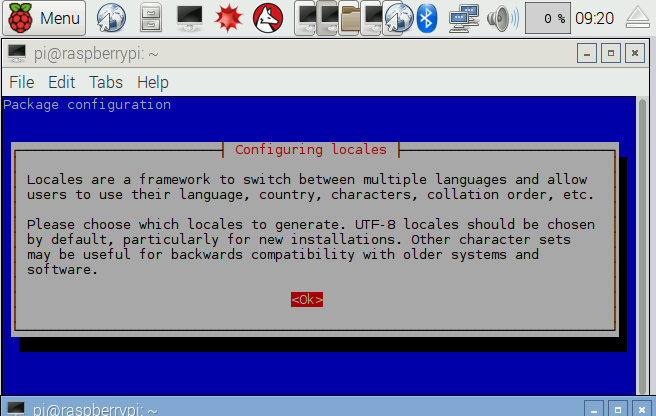Click the 'Package configuration' header text
The width and height of the screenshot is (656, 416).
point(87,105)
